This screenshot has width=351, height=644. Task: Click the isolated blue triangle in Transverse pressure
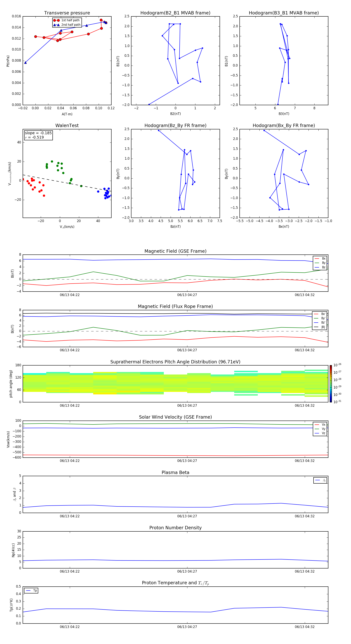(26, 62)
